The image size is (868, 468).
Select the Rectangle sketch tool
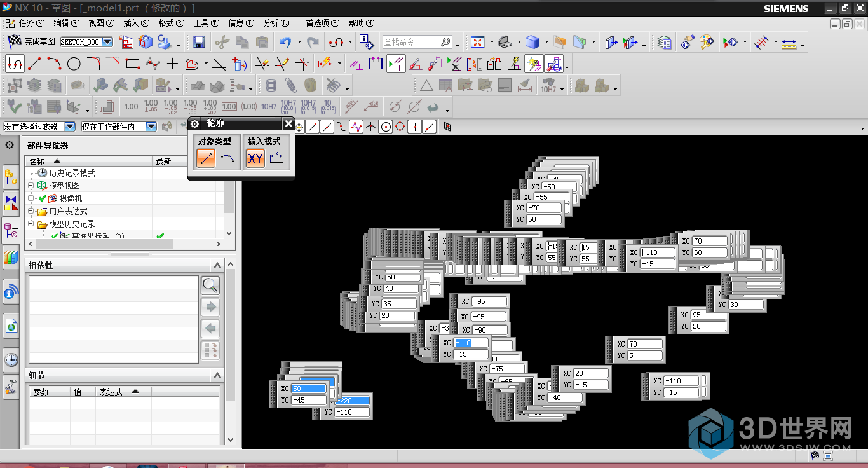[133, 64]
